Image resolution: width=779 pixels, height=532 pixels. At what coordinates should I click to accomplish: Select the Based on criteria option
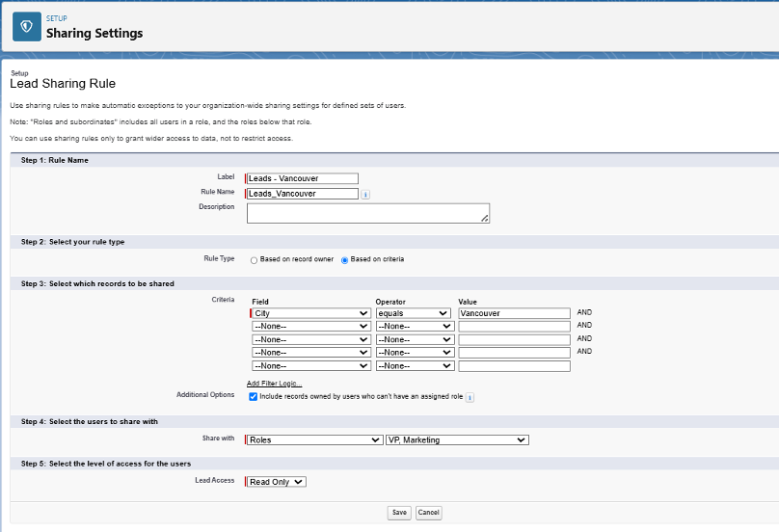(344, 260)
